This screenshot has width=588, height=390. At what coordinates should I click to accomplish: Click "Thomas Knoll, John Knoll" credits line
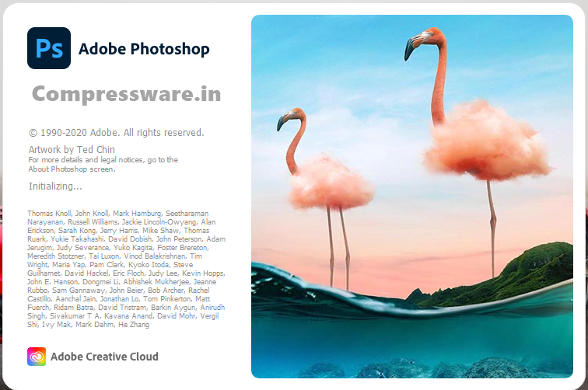point(117,213)
